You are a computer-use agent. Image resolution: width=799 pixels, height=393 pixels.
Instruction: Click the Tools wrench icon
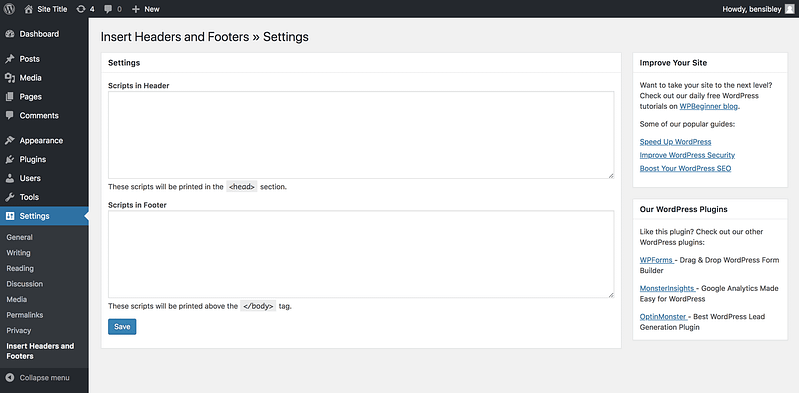click(x=10, y=197)
